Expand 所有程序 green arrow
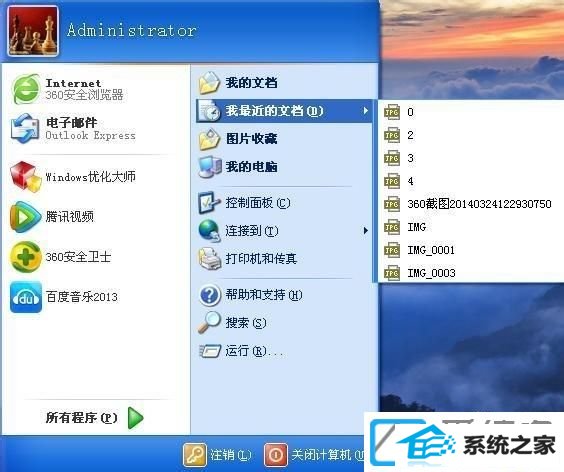The height and width of the screenshot is (472, 564). pos(136,418)
